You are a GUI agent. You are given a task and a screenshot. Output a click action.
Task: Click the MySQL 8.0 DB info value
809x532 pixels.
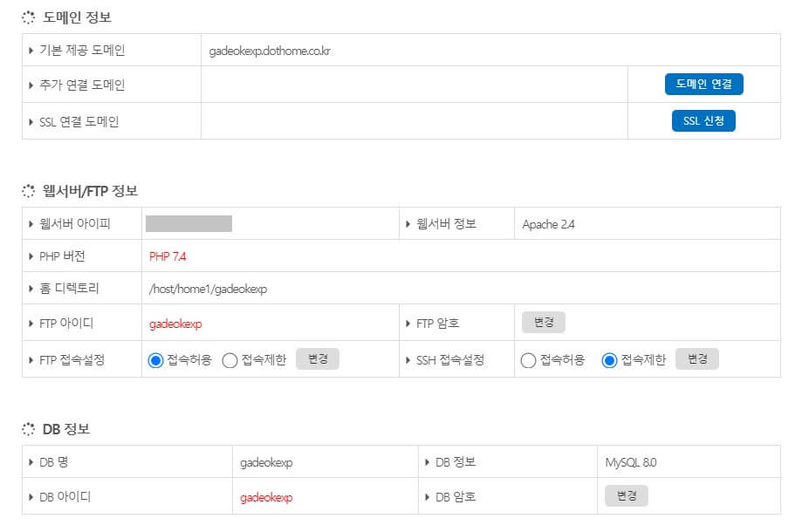pos(631,463)
